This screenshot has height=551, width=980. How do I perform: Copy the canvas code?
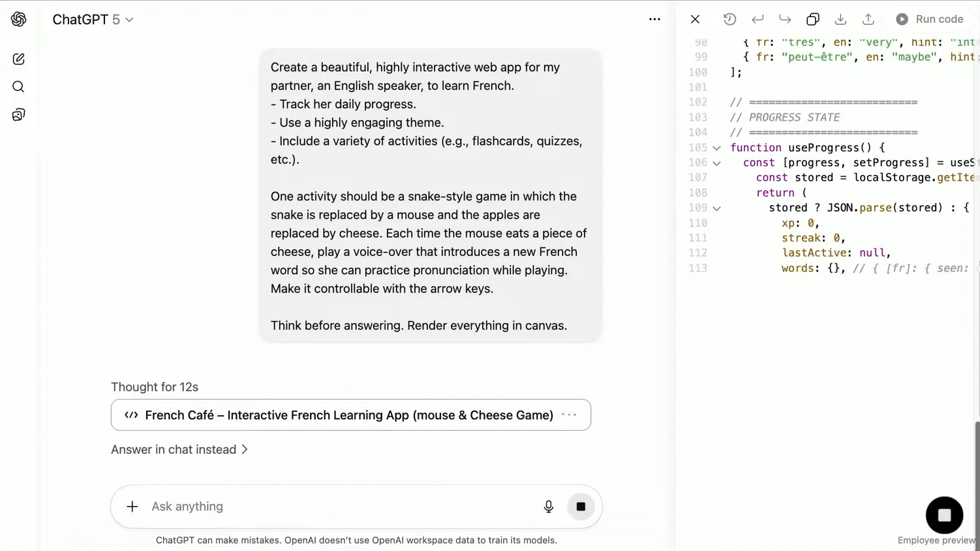tap(812, 20)
